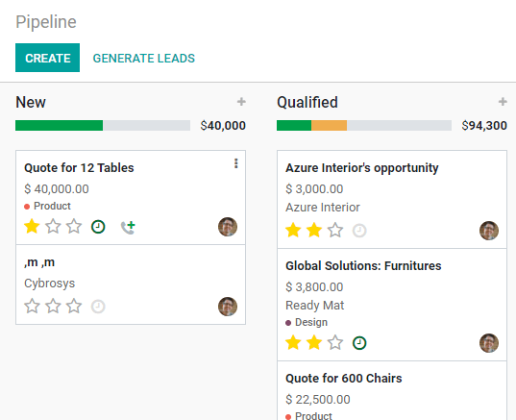516x420 pixels.
Task: Set third star on Global Solutions: Furnitures
Action: [335, 343]
